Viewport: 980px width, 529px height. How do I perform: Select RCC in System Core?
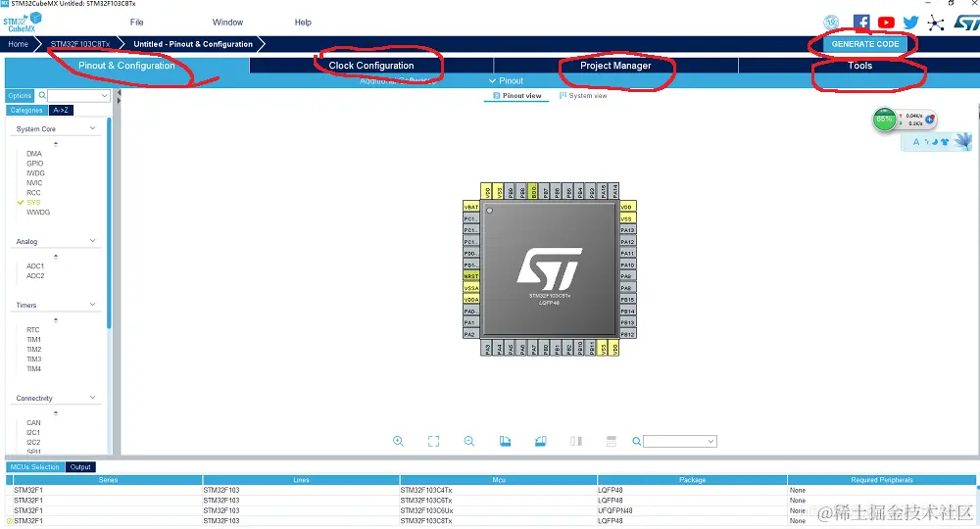[33, 192]
